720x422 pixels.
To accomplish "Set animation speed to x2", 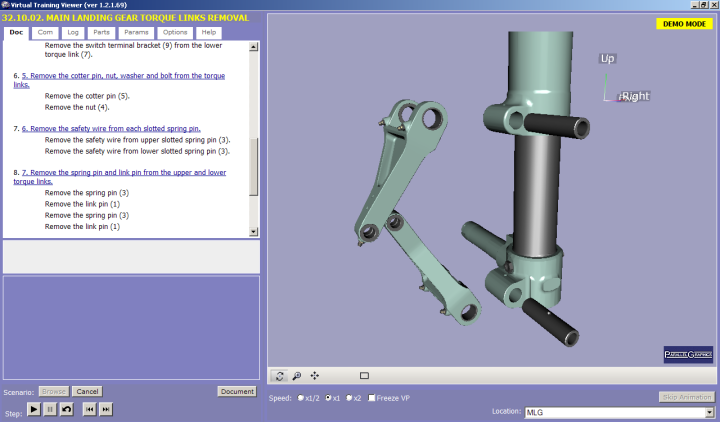I will pyautogui.click(x=347, y=398).
